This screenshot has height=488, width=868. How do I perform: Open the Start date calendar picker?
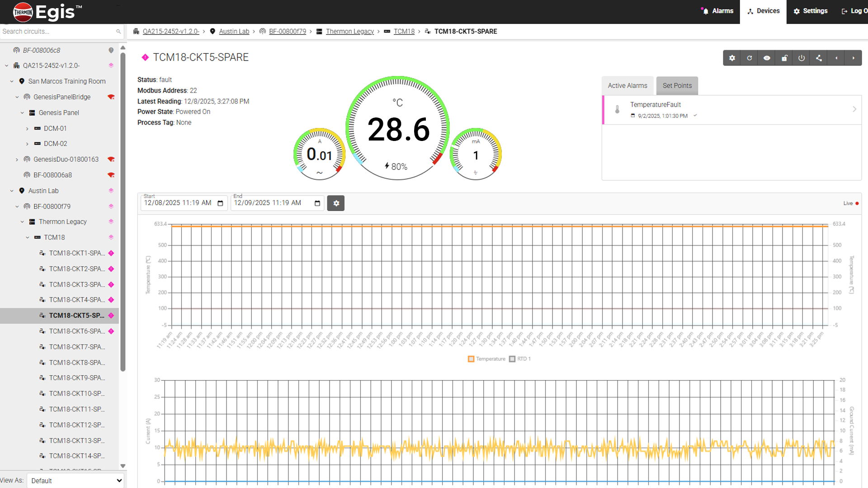pos(220,203)
